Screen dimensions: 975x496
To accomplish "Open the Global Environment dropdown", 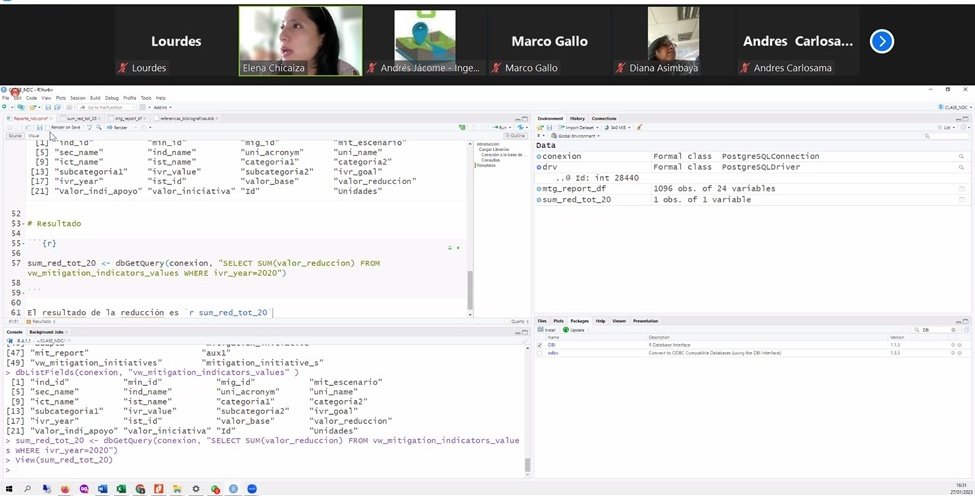I will tap(575, 136).
